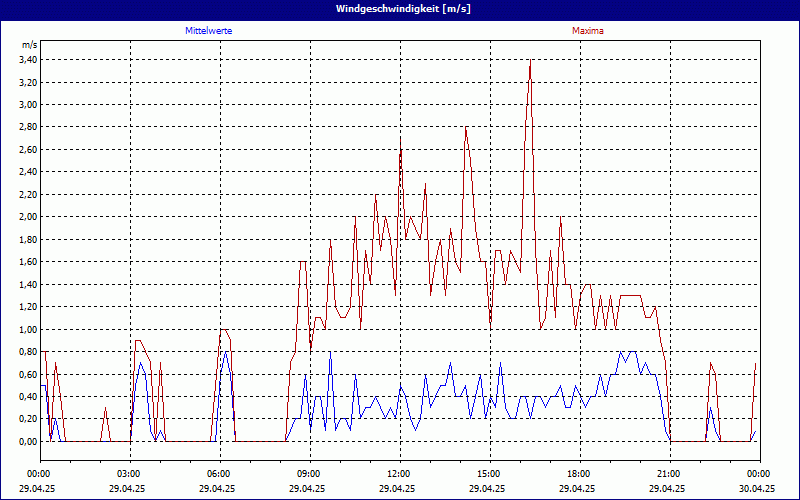Click the 1,00 y-axis value label
This screenshot has height=500, width=800.
click(x=28, y=329)
